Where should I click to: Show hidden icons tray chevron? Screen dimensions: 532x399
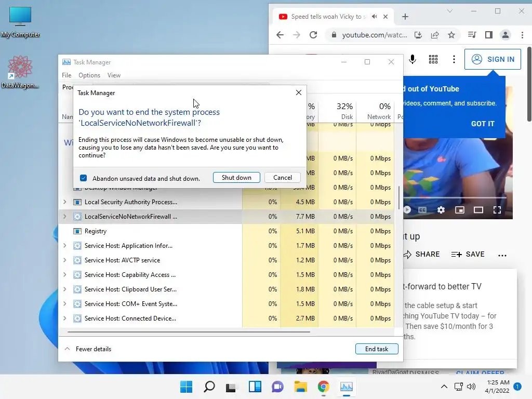(x=444, y=387)
